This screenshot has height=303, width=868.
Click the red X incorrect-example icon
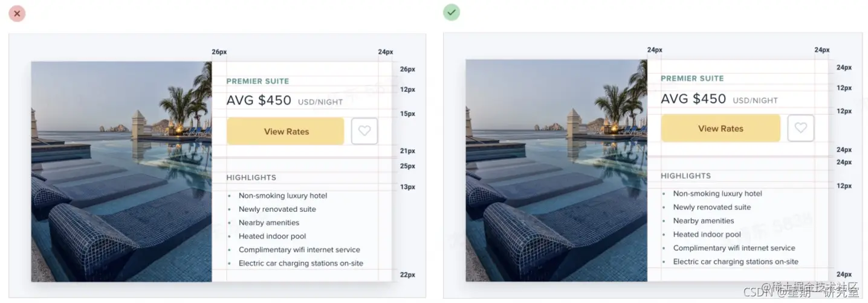click(x=17, y=13)
